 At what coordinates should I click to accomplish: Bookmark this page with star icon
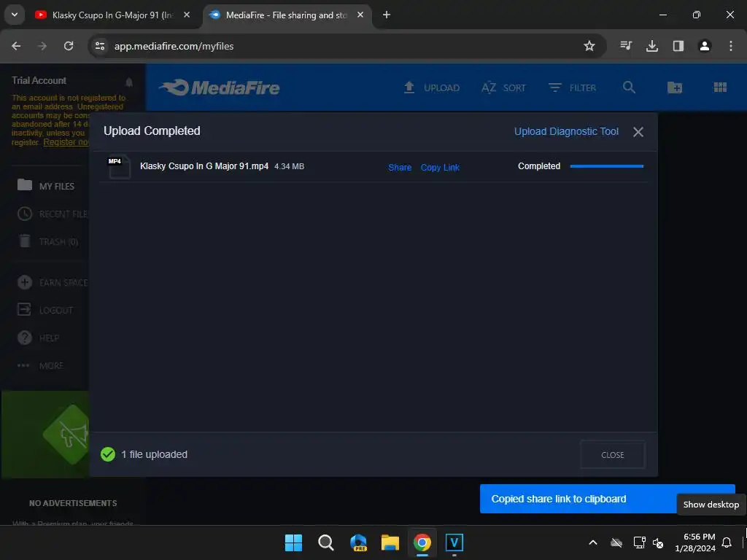pos(589,46)
